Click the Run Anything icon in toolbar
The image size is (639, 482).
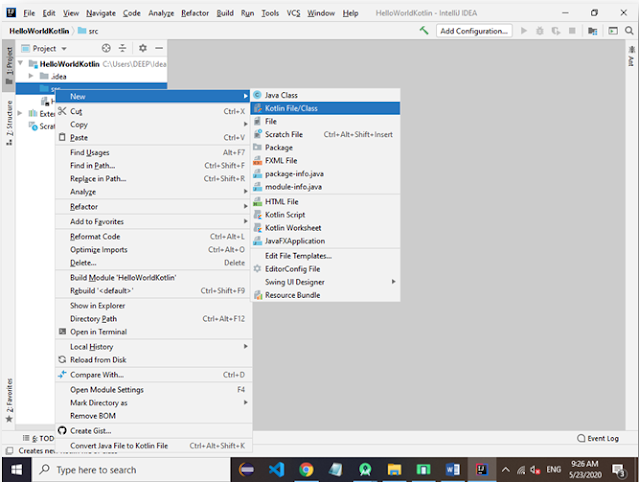613,31
